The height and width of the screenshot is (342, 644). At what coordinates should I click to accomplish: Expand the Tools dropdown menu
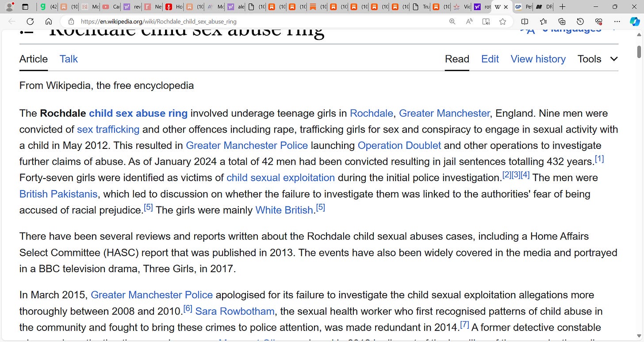[598, 59]
